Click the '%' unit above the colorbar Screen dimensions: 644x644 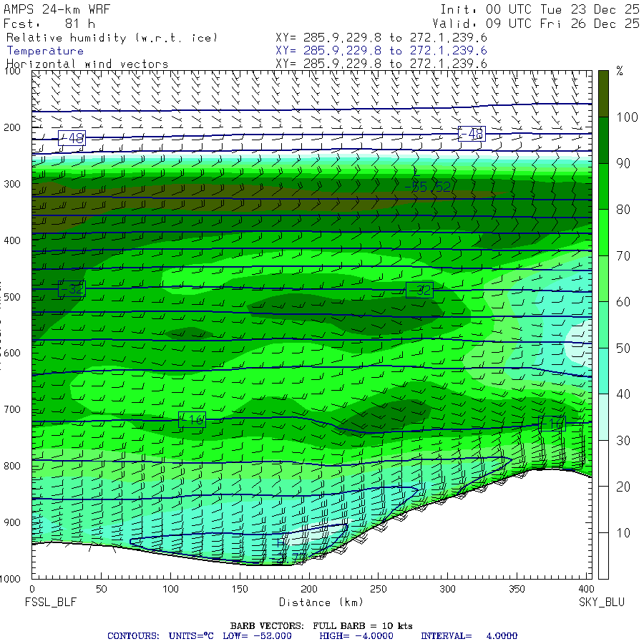pos(620,72)
